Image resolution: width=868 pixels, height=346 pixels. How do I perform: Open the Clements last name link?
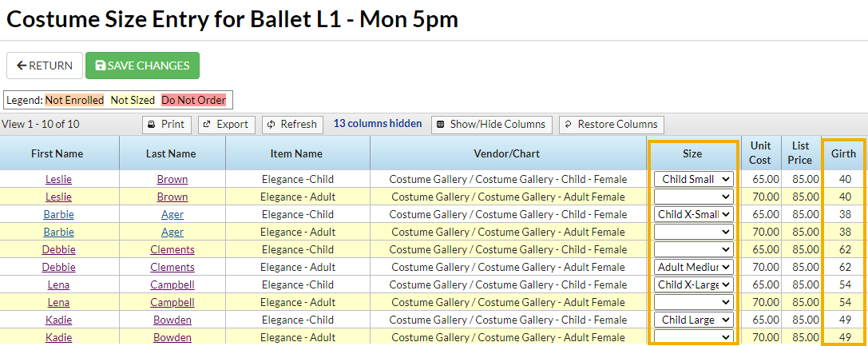point(172,249)
